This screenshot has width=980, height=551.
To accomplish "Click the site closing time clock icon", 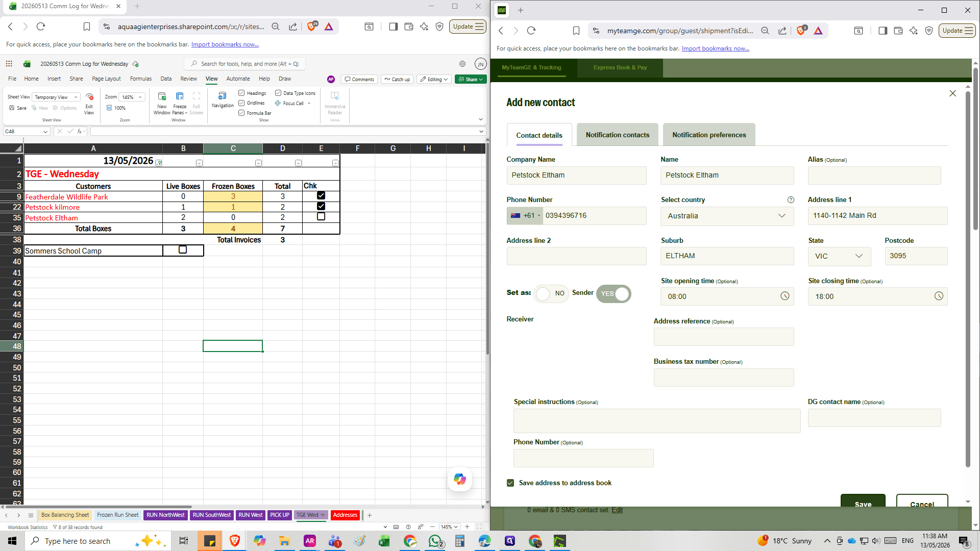I will click(939, 296).
